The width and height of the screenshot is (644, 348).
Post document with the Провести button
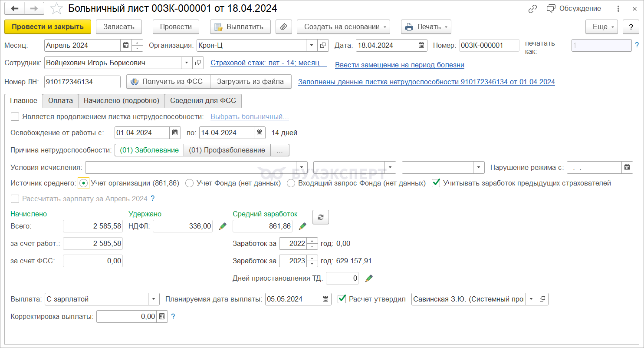coord(176,27)
